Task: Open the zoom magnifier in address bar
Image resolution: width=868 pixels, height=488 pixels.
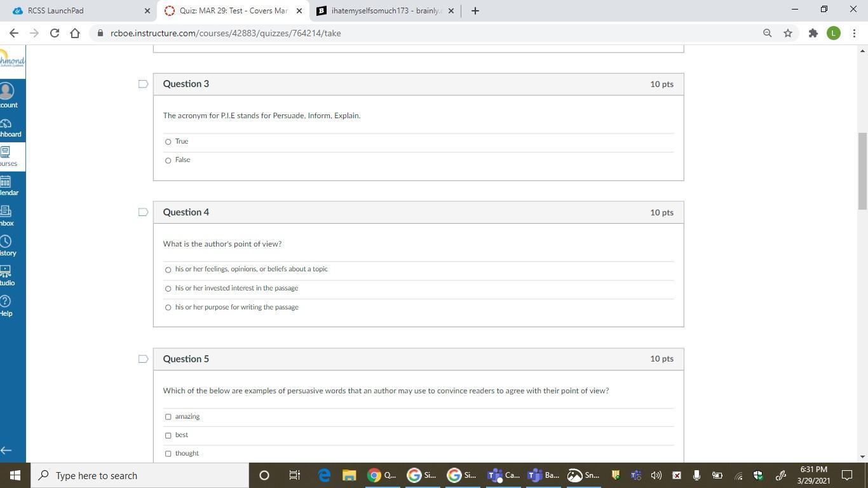Action: 767,33
